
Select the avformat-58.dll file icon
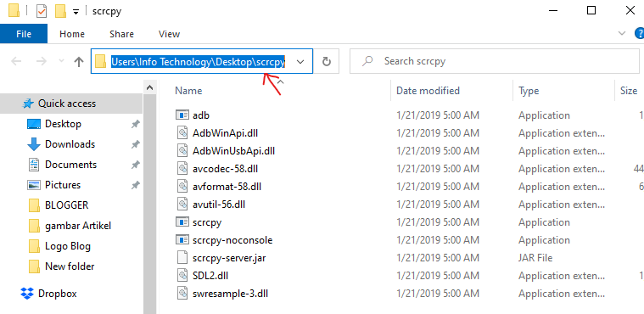(x=182, y=187)
